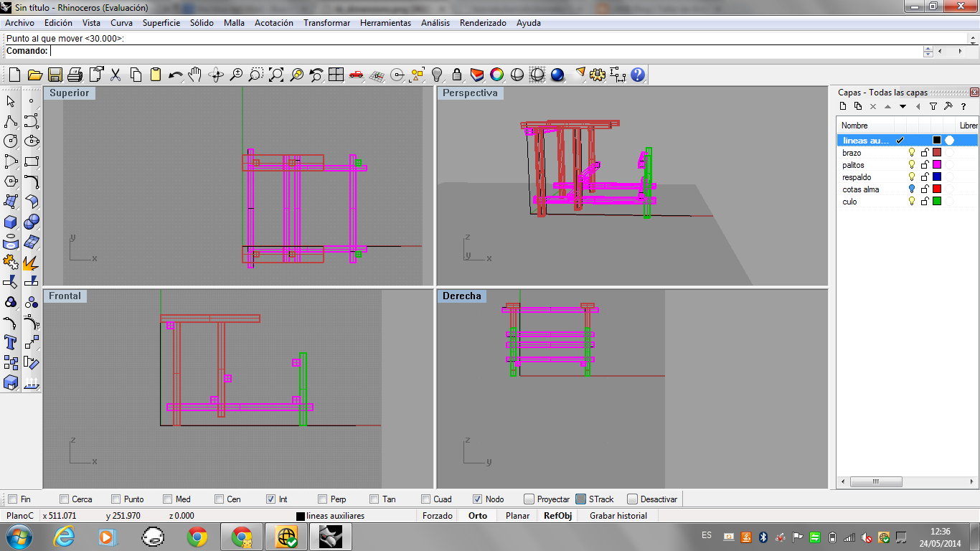Open Options with the gear icon
This screenshot has height=551, width=980.
pyautogui.click(x=598, y=75)
